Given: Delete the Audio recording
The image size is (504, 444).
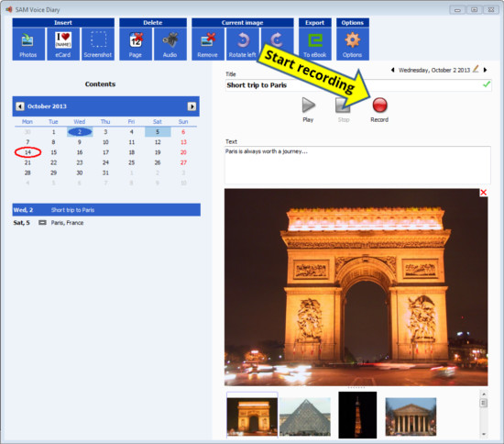Looking at the screenshot, I should pos(170,44).
